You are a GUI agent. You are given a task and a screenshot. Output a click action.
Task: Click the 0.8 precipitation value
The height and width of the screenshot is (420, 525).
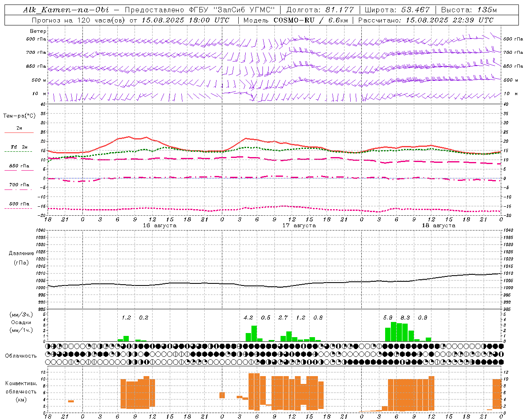pos(318,317)
